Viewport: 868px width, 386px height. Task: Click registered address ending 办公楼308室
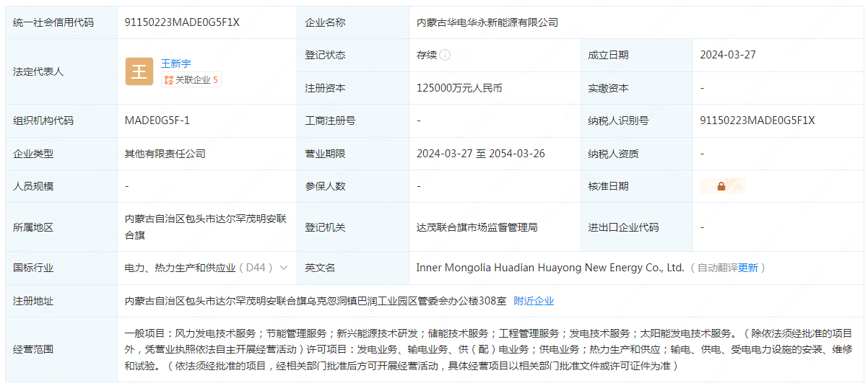pyautogui.click(x=316, y=301)
